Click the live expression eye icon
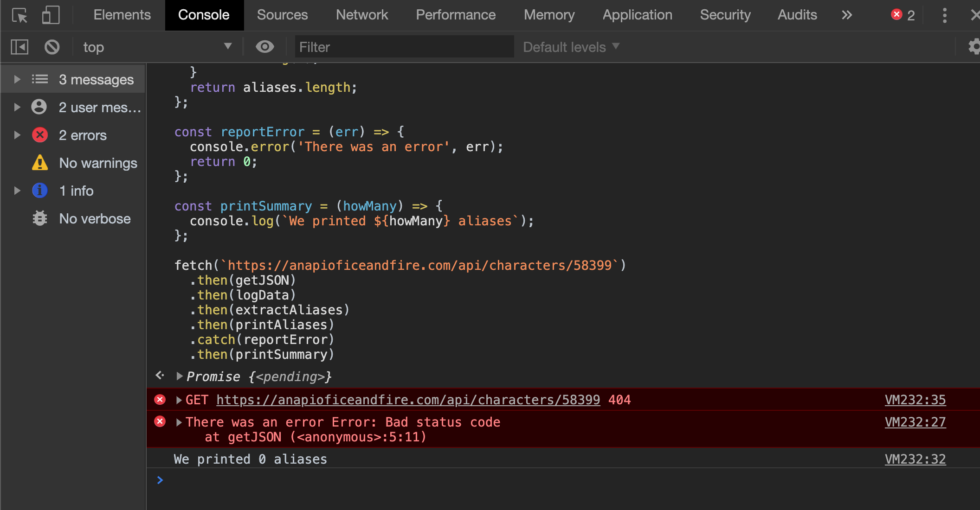Image resolution: width=980 pixels, height=510 pixels. point(265,47)
